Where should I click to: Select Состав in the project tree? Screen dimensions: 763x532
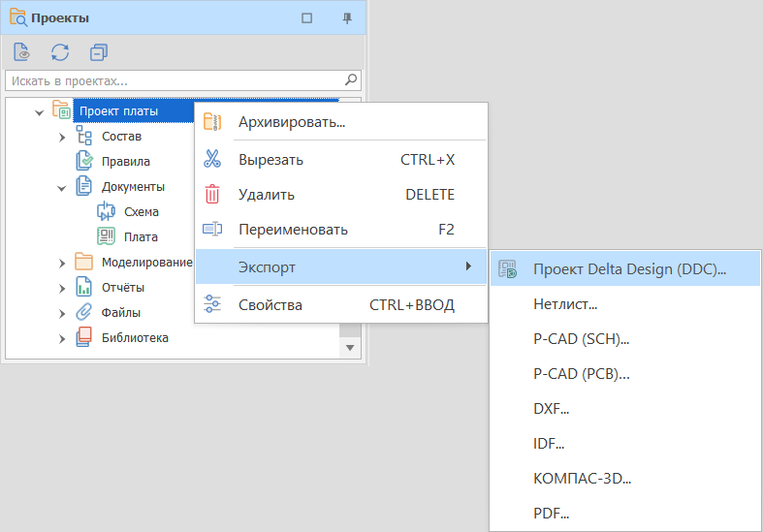(x=121, y=137)
